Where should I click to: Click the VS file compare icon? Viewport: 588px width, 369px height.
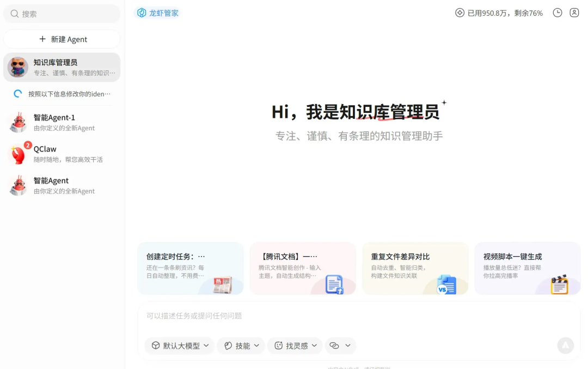point(446,285)
